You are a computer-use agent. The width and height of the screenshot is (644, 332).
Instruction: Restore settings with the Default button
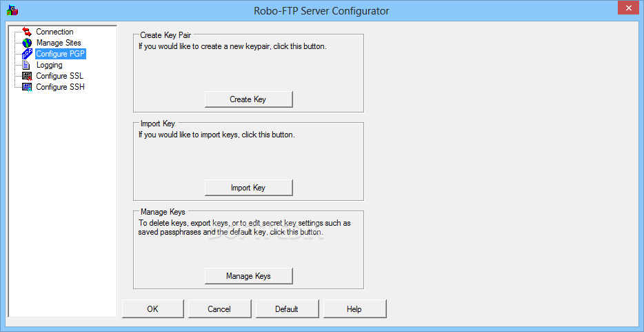pos(287,309)
